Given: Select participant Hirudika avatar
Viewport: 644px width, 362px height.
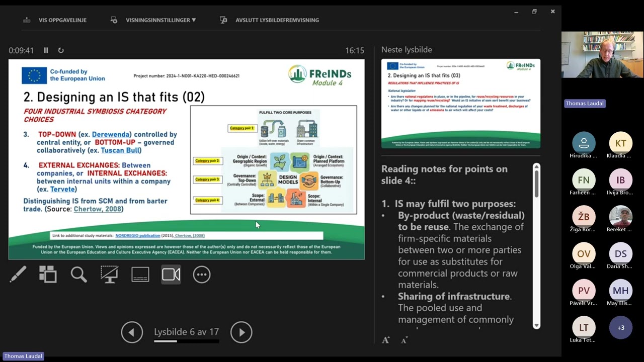Looking at the screenshot, I should (x=584, y=143).
